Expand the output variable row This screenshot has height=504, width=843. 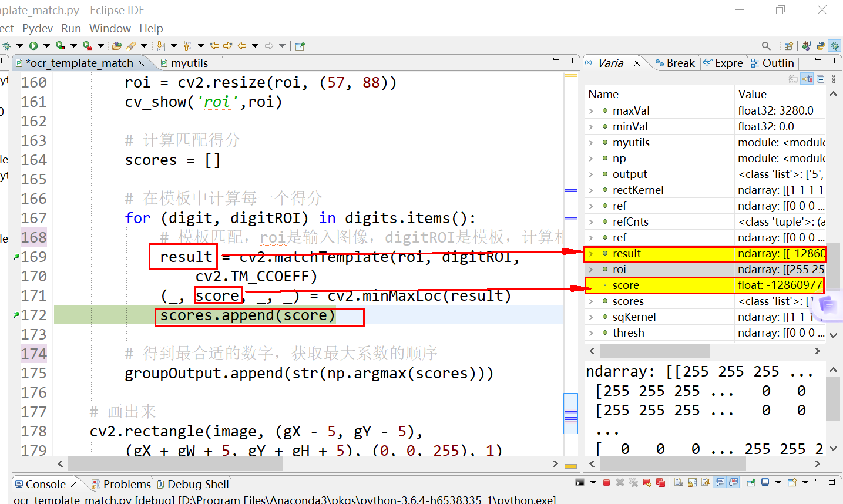point(591,174)
